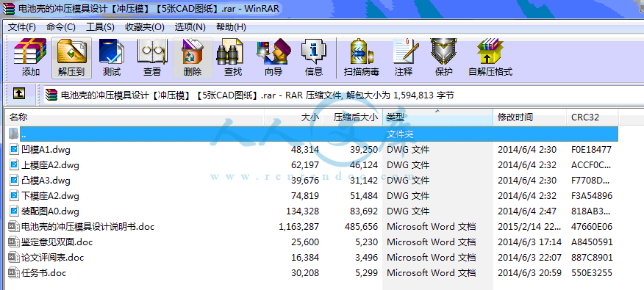Select file name 装配图A0.dwg

pyautogui.click(x=50, y=211)
